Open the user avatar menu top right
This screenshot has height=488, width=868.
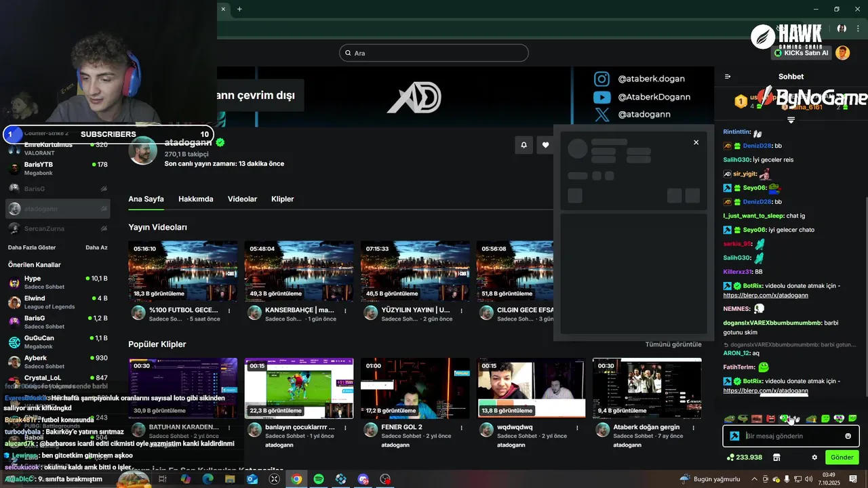tap(842, 53)
